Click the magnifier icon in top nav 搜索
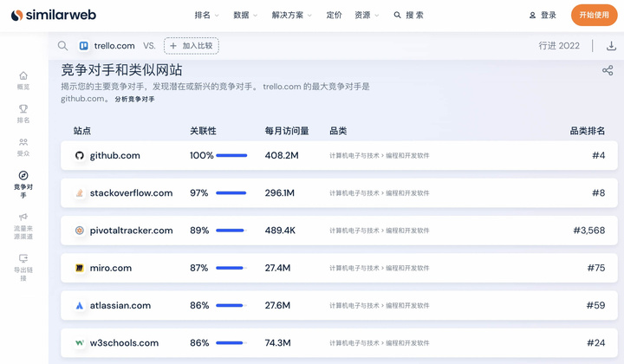The image size is (624, 364). coord(397,15)
